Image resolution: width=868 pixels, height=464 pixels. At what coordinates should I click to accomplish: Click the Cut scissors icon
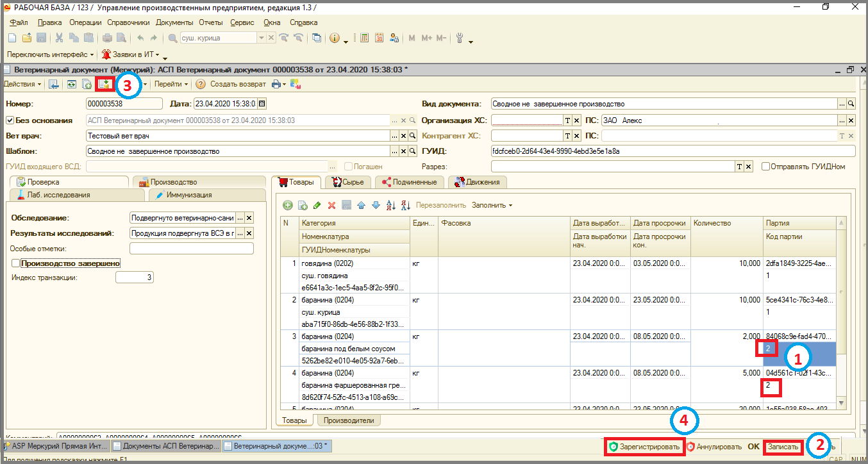click(59, 38)
